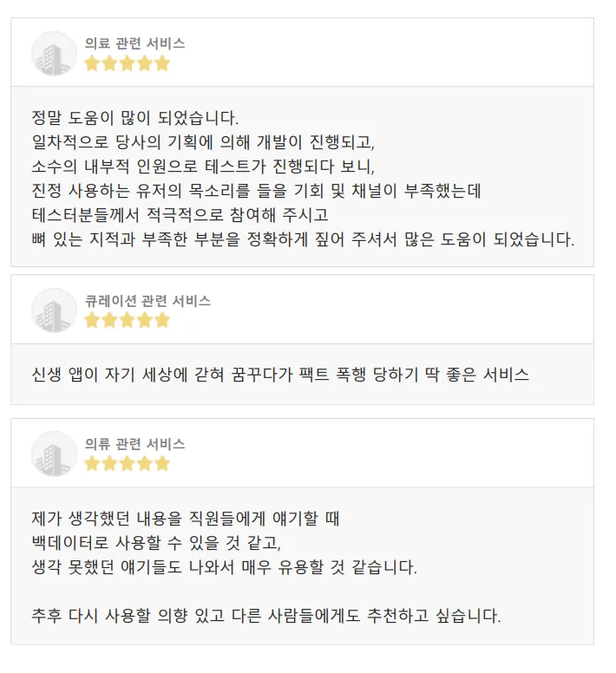Click the line starting '백데이터로 사용할 수'

click(x=156, y=543)
